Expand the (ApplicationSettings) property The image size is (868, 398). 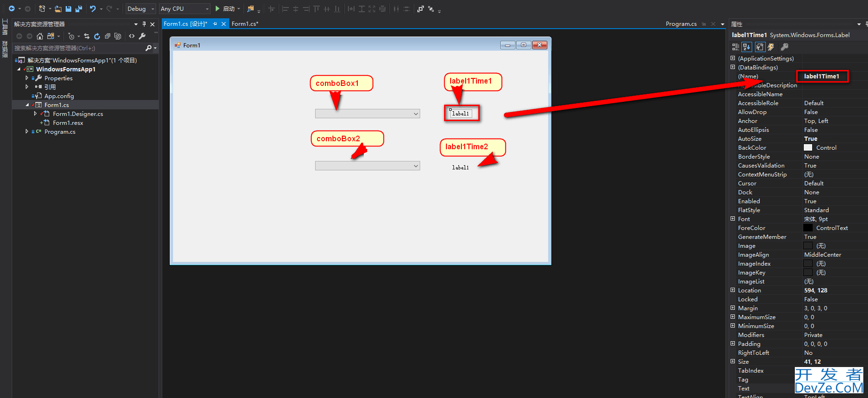click(x=732, y=58)
